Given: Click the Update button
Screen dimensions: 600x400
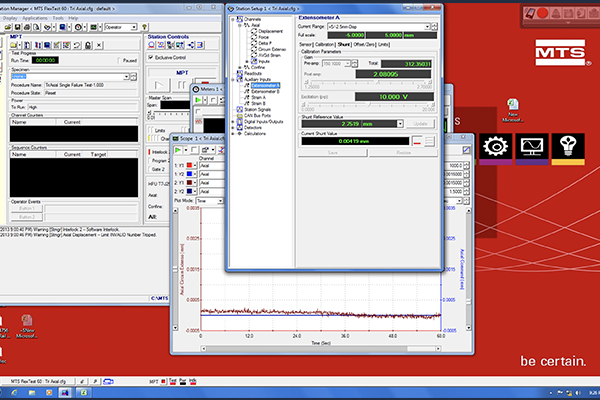Looking at the screenshot, I should [420, 124].
